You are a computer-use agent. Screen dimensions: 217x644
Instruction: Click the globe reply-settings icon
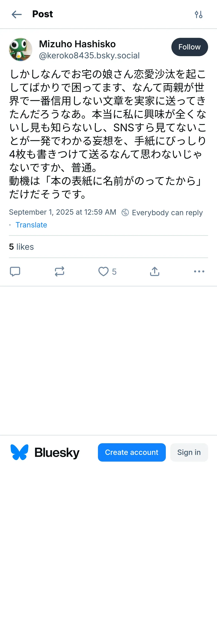point(125,212)
